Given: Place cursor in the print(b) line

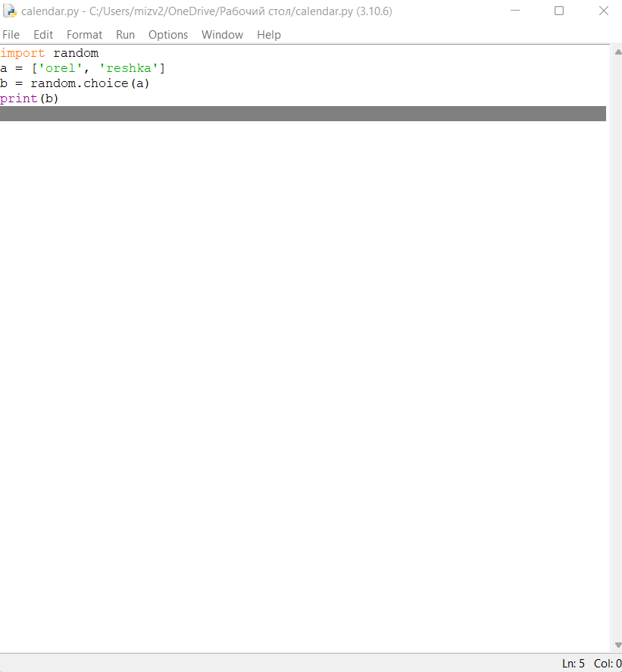Looking at the screenshot, I should 29,98.
